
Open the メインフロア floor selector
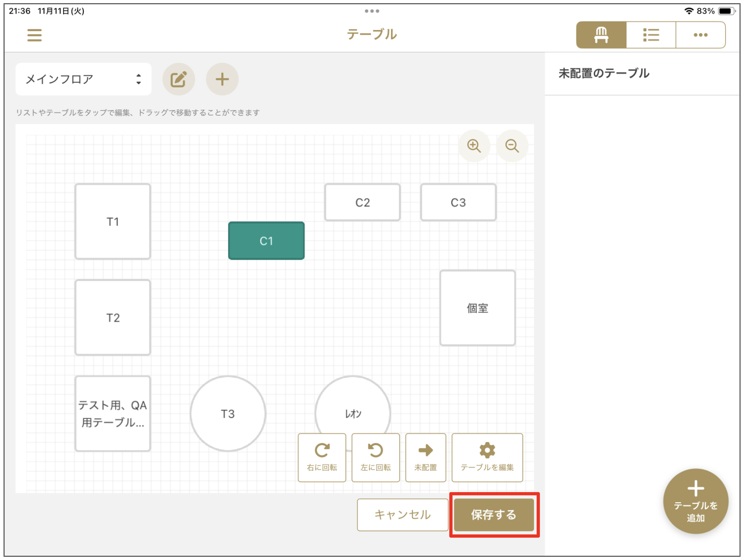[83, 79]
